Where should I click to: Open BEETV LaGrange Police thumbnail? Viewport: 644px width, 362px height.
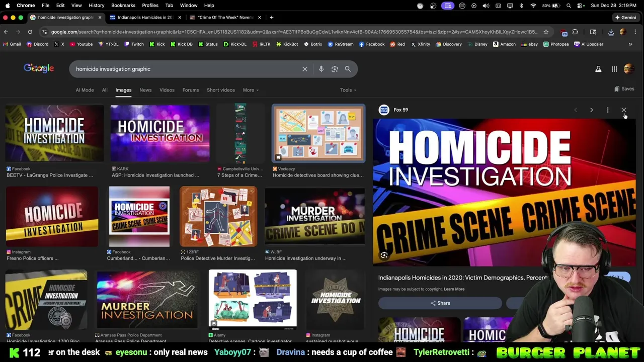54,133
